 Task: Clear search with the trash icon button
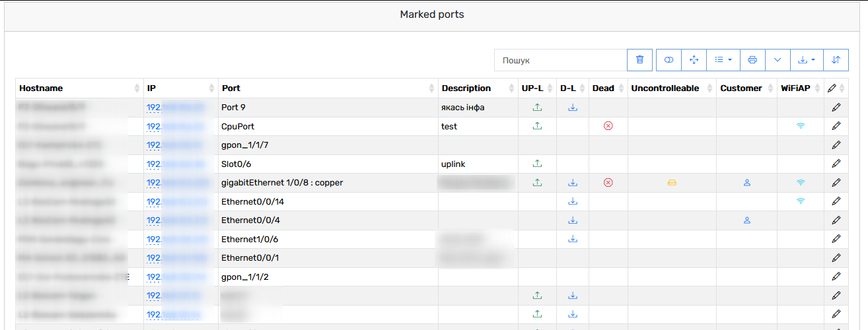click(x=639, y=60)
